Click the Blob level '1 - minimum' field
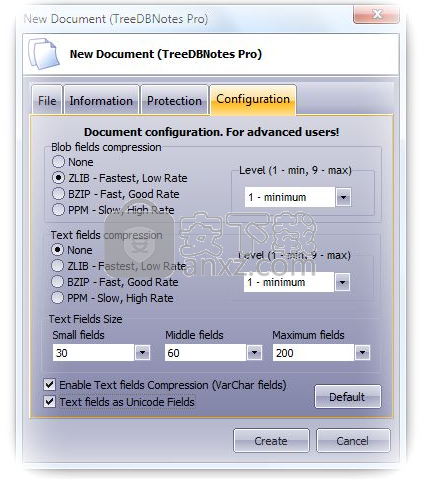This screenshot has height=479, width=425. [x=290, y=197]
